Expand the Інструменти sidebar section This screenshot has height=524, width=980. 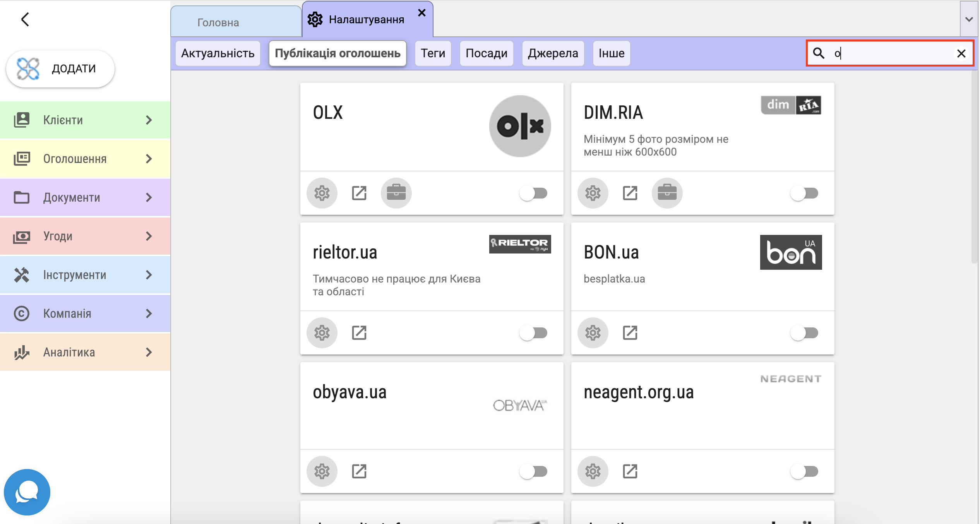point(85,275)
